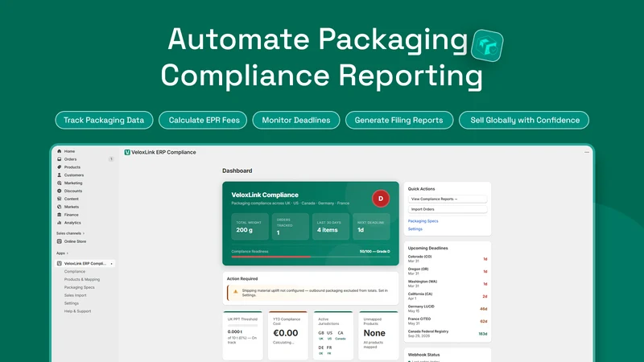Click the red grade D badge
This screenshot has height=362, width=644.
(x=381, y=199)
